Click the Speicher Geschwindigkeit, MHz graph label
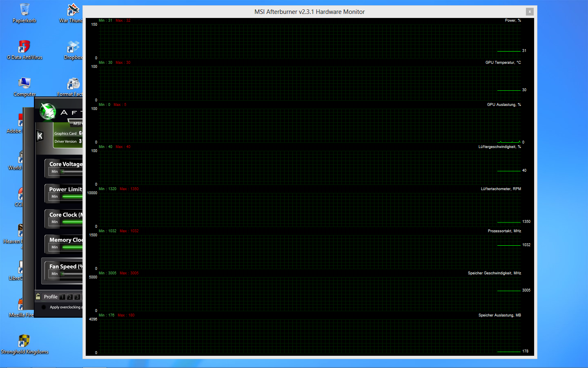Viewport: 588px width, 368px height. (x=494, y=273)
